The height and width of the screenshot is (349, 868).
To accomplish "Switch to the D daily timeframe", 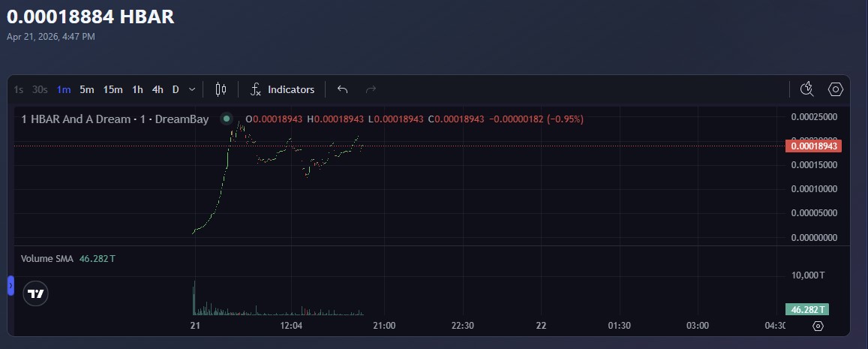I will coord(176,90).
